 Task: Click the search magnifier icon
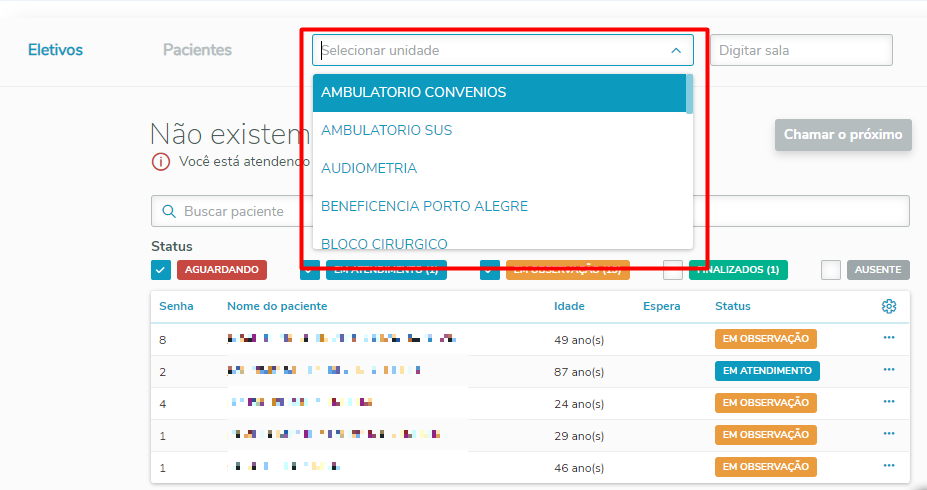click(168, 211)
